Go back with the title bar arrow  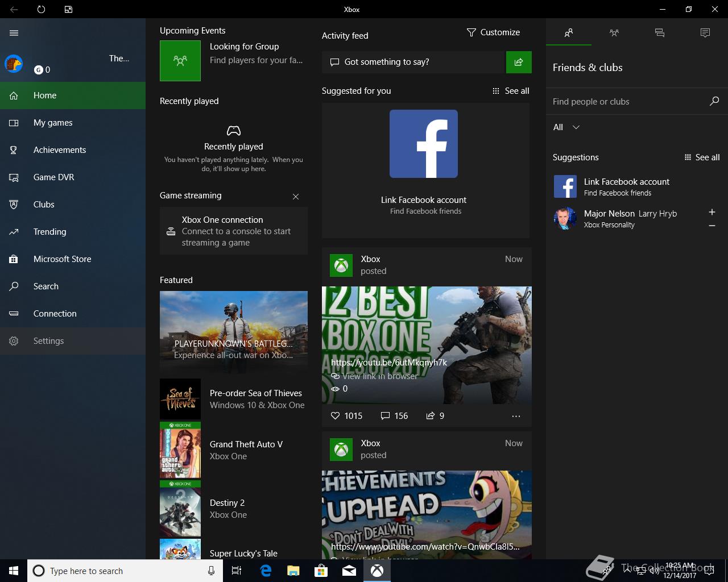click(x=14, y=9)
